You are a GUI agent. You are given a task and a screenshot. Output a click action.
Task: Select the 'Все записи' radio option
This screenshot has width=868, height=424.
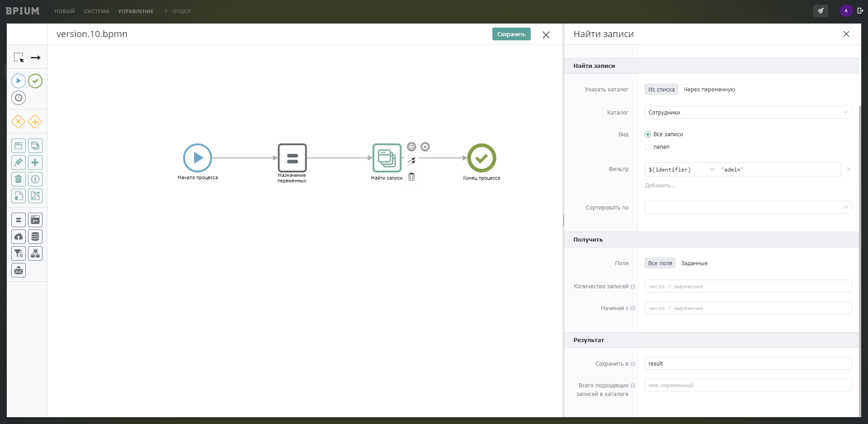click(648, 134)
